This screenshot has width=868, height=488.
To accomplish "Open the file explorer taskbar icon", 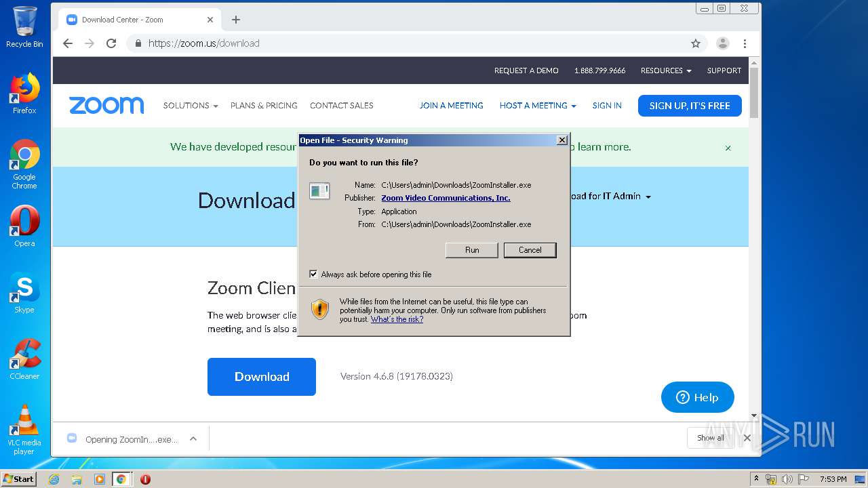I will (x=77, y=479).
